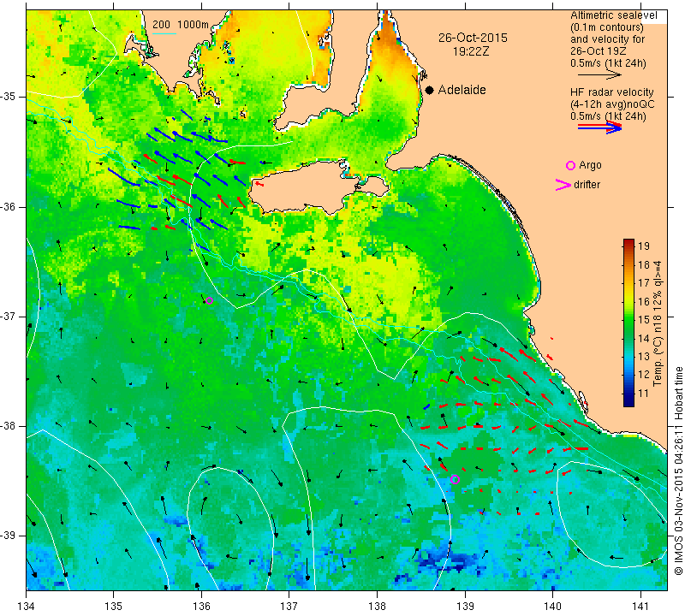Click the 'Altimetric sealevel' legend heading
The width and height of the screenshot is (685, 616).
click(x=613, y=15)
